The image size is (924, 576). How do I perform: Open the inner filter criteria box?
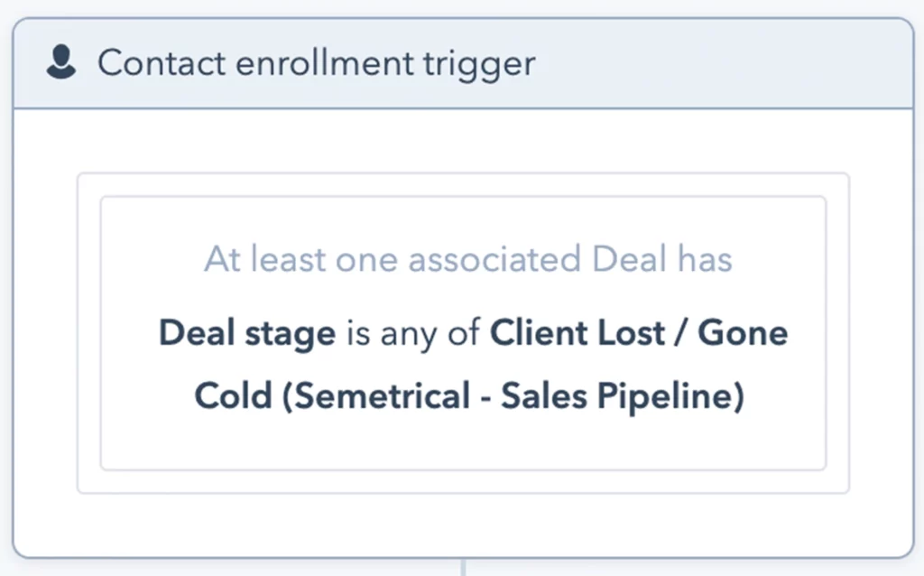click(463, 333)
